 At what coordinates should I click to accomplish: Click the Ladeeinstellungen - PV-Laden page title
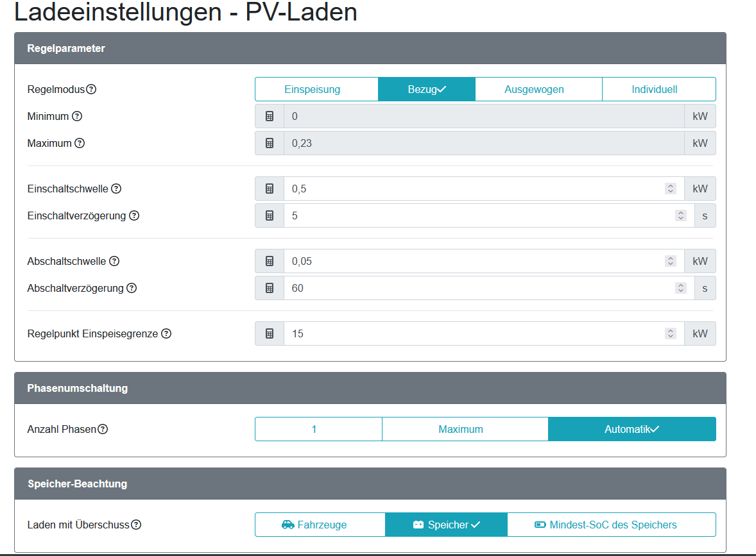pyautogui.click(x=185, y=12)
